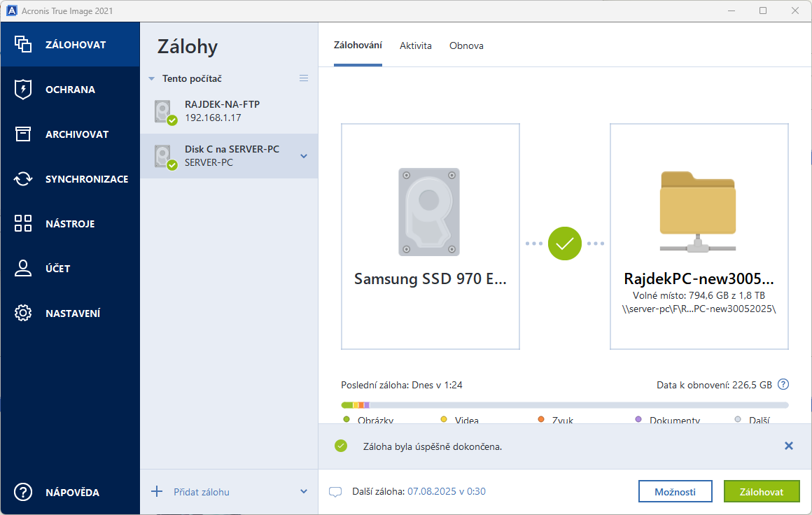Open the Přidat zálohu dropdown arrow

(304, 492)
